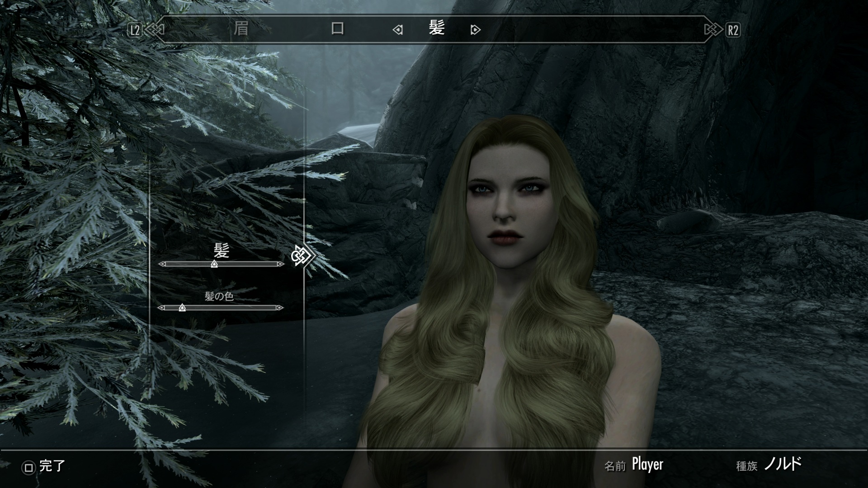Click the 髪 slider label
The width and height of the screenshot is (868, 488).
click(222, 250)
